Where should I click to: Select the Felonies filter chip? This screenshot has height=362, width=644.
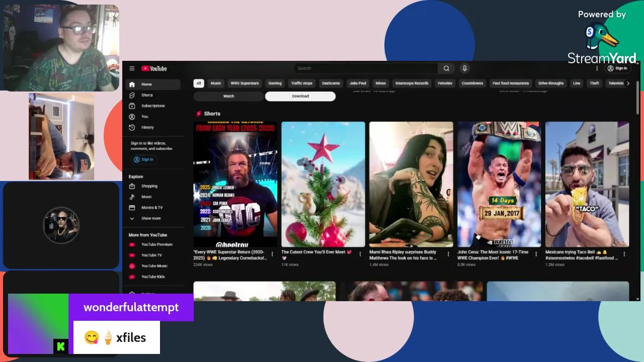[x=445, y=83]
